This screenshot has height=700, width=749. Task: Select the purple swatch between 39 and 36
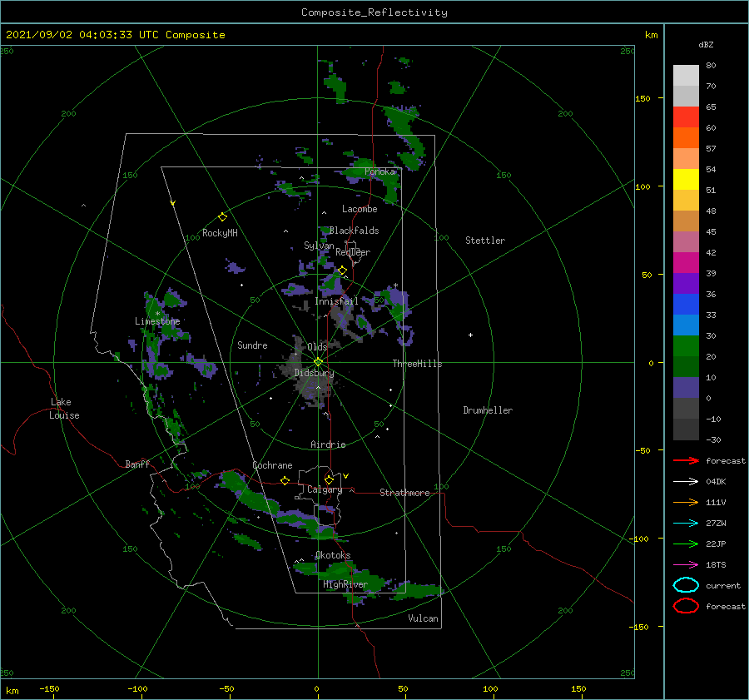point(686,283)
